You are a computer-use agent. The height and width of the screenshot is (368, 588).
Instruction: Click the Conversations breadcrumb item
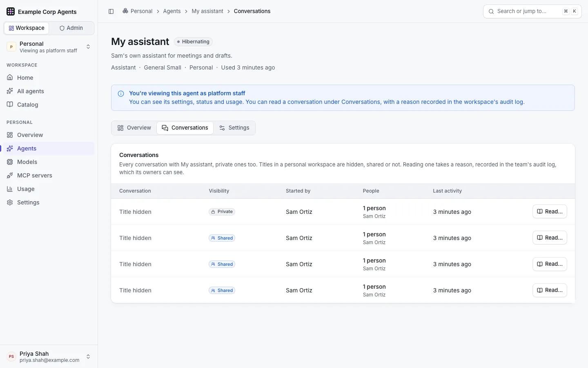pos(252,11)
